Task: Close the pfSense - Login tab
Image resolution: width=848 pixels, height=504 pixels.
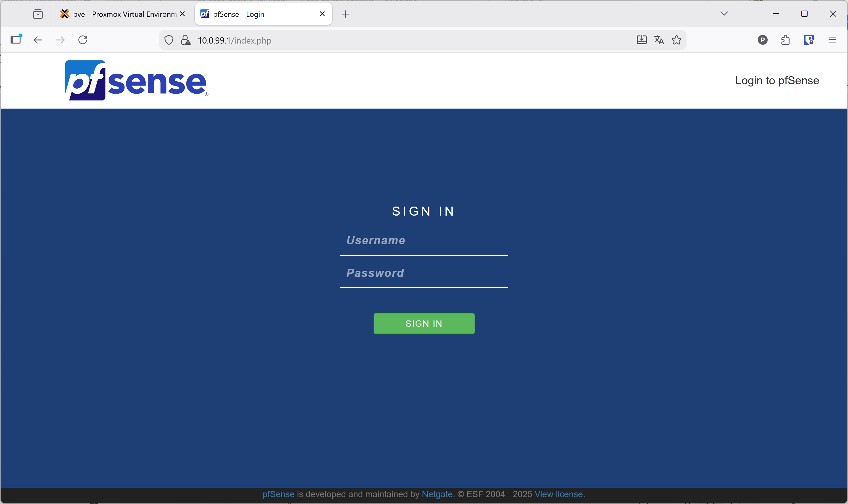Action: click(x=322, y=14)
